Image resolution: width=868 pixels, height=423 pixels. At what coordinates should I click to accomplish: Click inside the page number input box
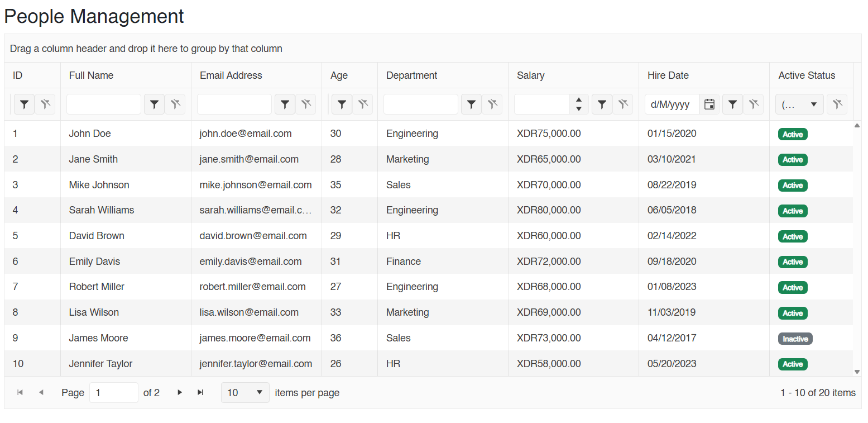pyautogui.click(x=114, y=392)
